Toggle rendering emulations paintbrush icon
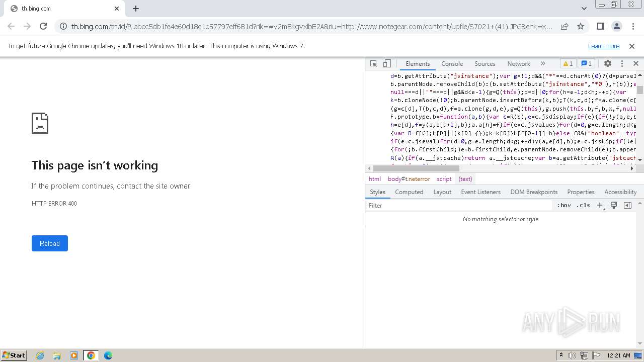 (614, 206)
